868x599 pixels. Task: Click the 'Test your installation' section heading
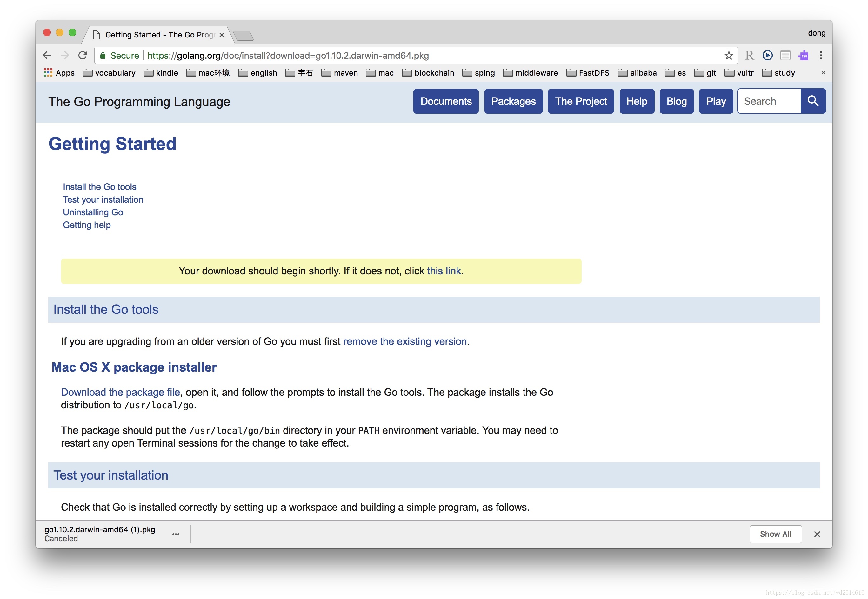(111, 475)
